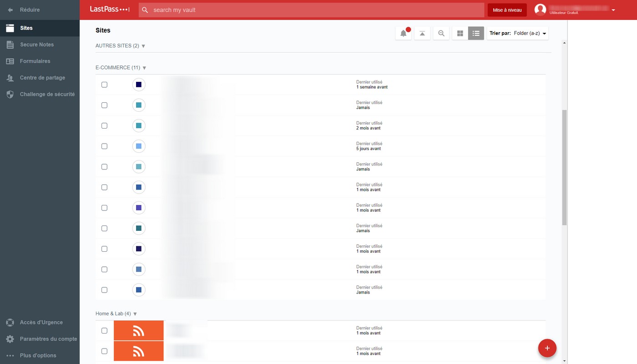Open the Secure Notes section icon

click(10, 45)
